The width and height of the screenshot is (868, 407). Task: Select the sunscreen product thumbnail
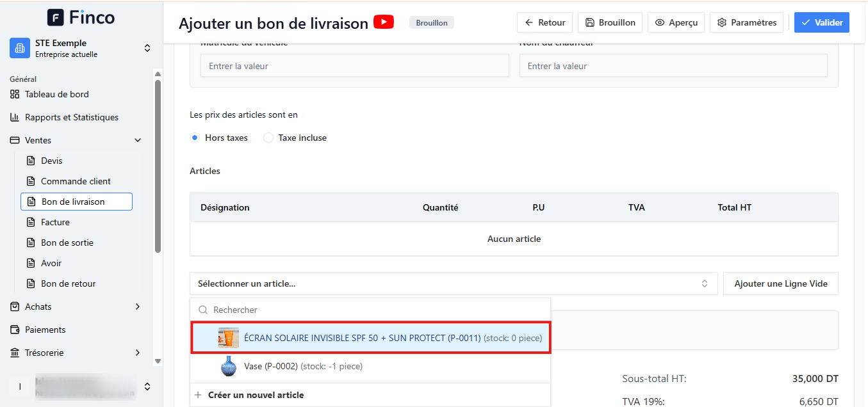pyautogui.click(x=228, y=338)
